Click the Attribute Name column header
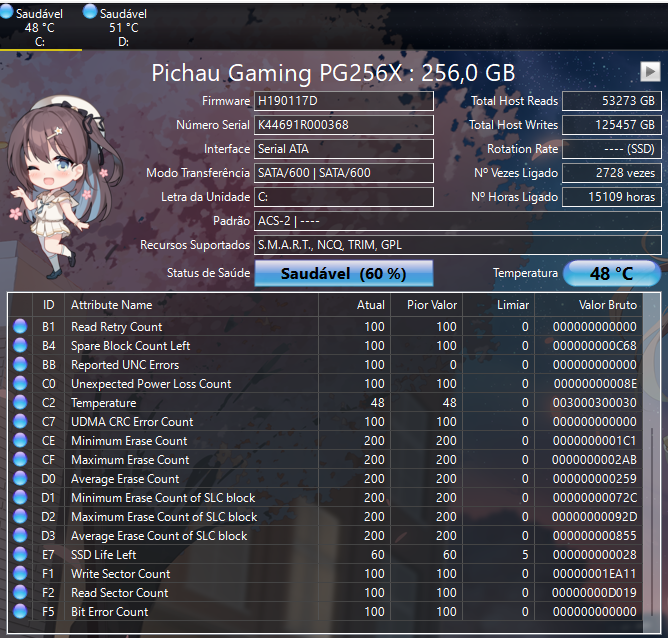The image size is (668, 638). (x=191, y=305)
